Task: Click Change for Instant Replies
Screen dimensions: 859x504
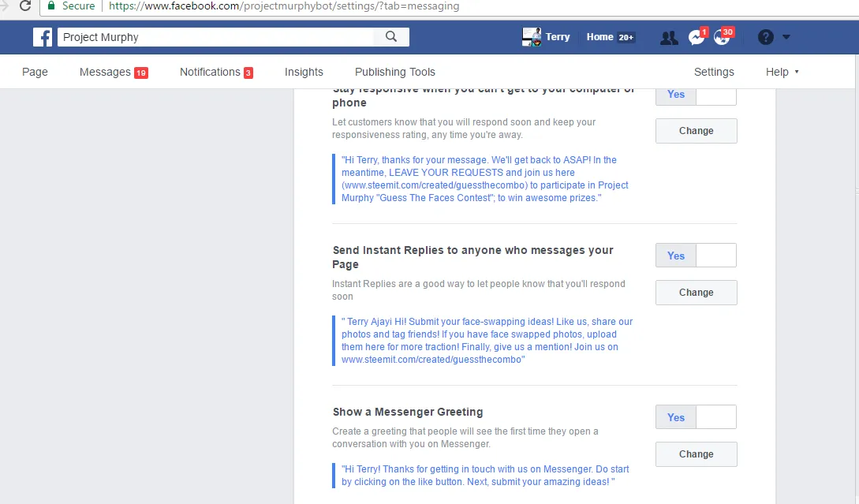Action: tap(697, 293)
